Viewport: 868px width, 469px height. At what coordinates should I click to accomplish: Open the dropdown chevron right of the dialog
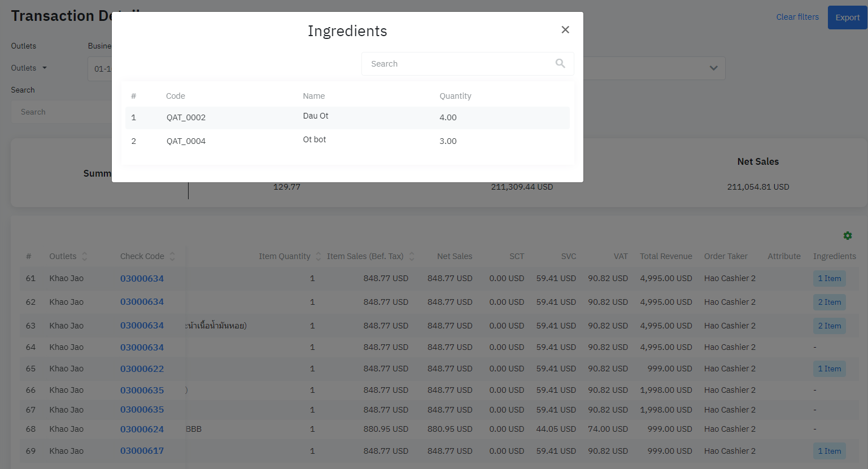coord(714,68)
